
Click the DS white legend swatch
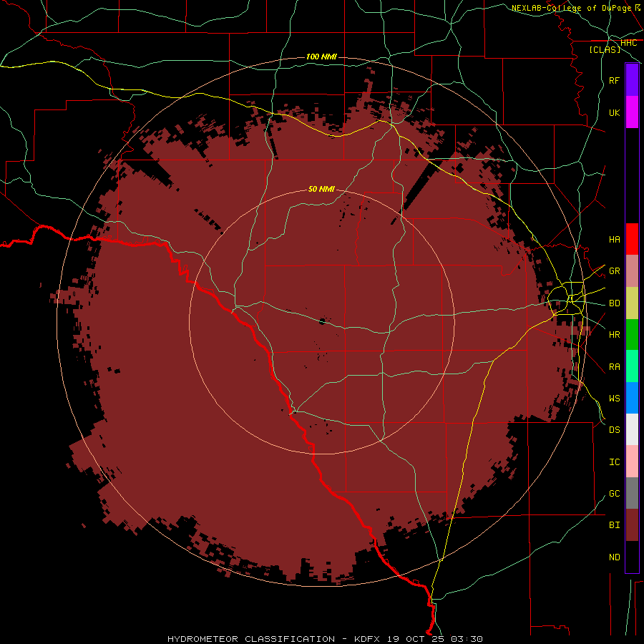pos(632,429)
